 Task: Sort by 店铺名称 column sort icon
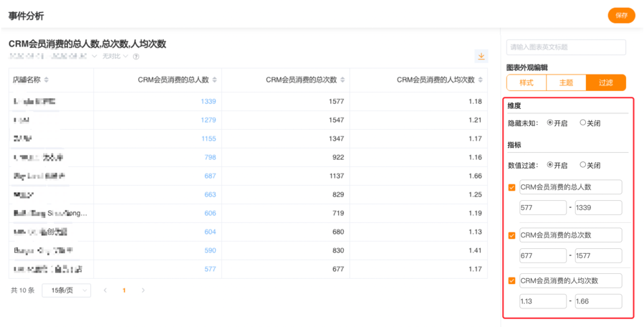click(47, 80)
